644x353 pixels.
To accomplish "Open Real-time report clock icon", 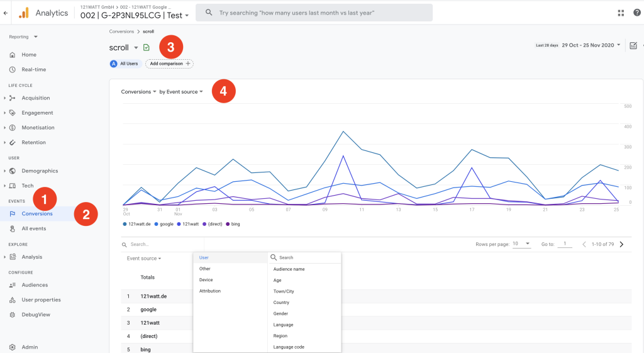I will click(13, 70).
